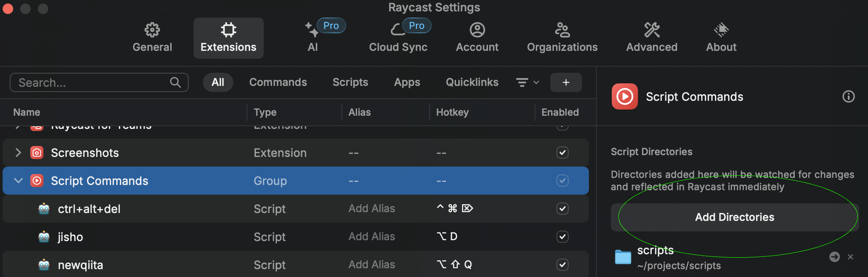Filter list by Apps
The image size is (868, 277).
click(x=407, y=82)
